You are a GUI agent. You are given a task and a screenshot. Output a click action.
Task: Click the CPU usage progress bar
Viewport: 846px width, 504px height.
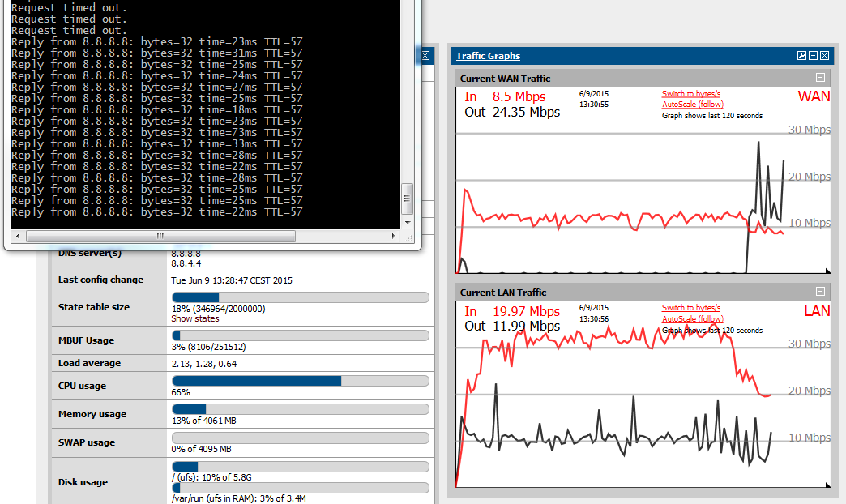click(300, 381)
